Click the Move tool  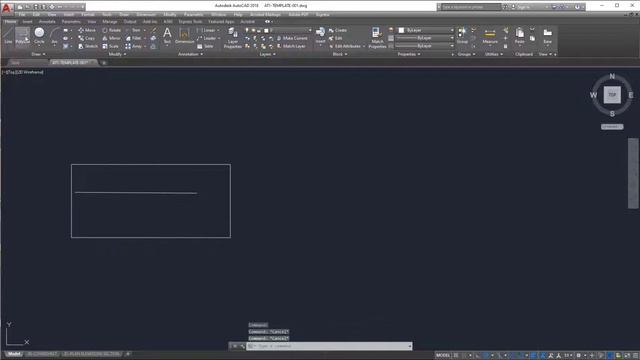pos(87,30)
